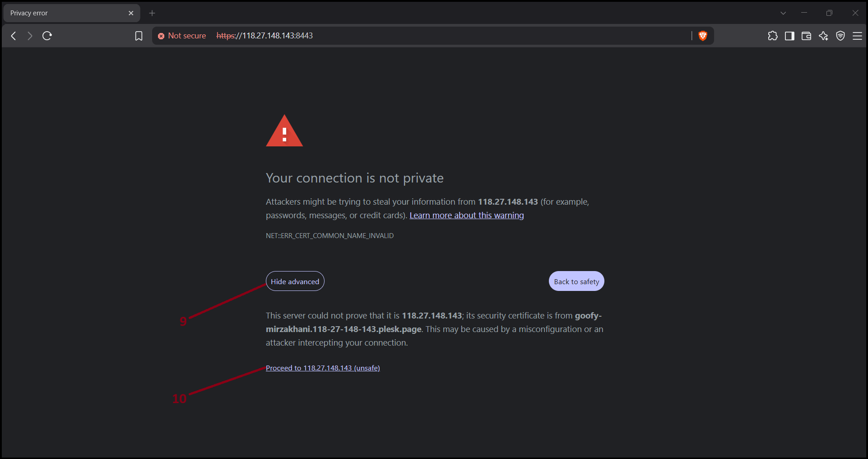The width and height of the screenshot is (868, 459).
Task: Toggle the browser sidebar panel
Action: coord(789,36)
